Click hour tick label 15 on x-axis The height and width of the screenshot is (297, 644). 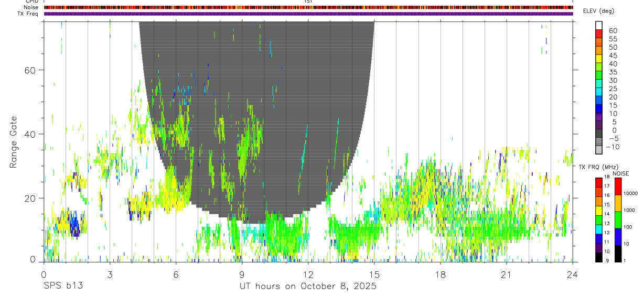point(374,274)
